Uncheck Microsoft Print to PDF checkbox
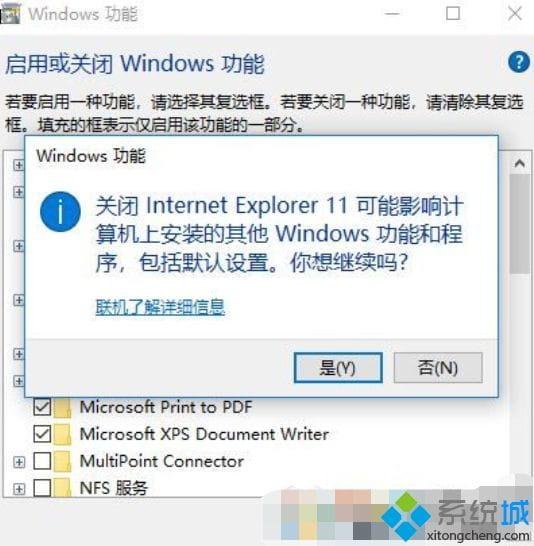The width and height of the screenshot is (534, 546). pyautogui.click(x=42, y=407)
